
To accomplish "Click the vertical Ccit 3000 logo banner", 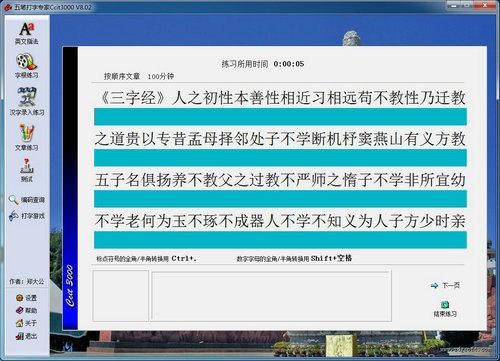I will (x=70, y=188).
